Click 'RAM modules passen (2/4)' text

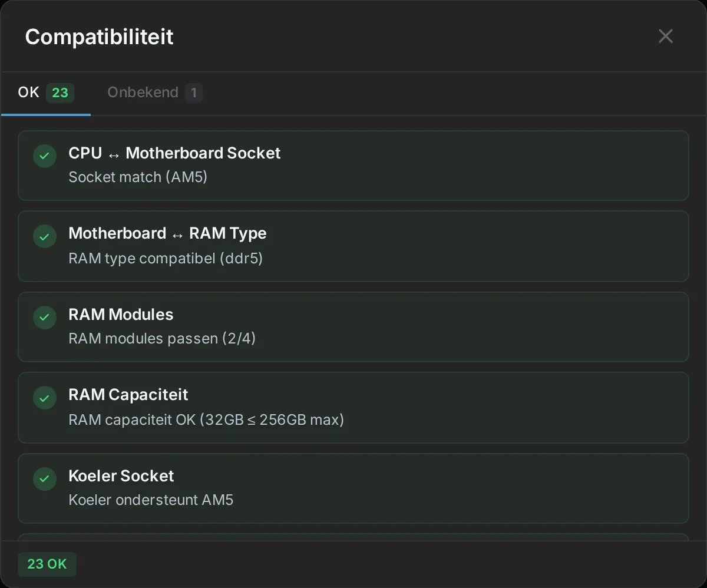(162, 339)
